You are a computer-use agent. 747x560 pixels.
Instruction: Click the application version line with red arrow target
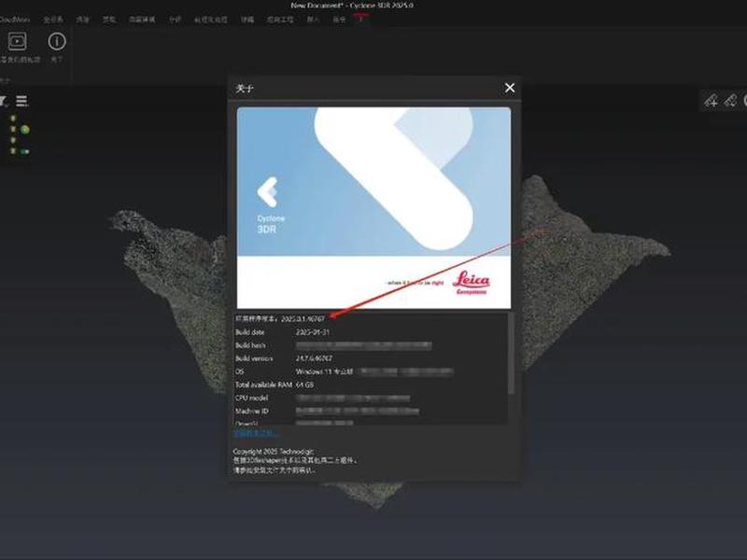[x=280, y=318]
